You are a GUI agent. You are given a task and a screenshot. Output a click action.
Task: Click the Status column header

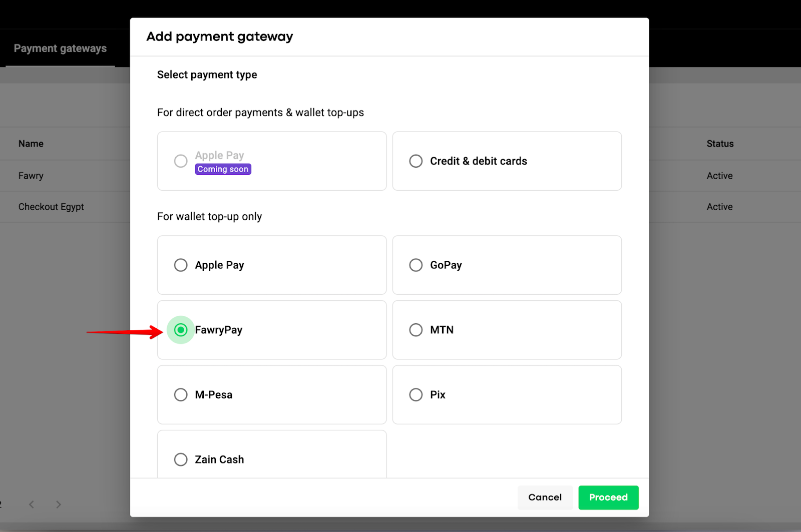coord(720,144)
